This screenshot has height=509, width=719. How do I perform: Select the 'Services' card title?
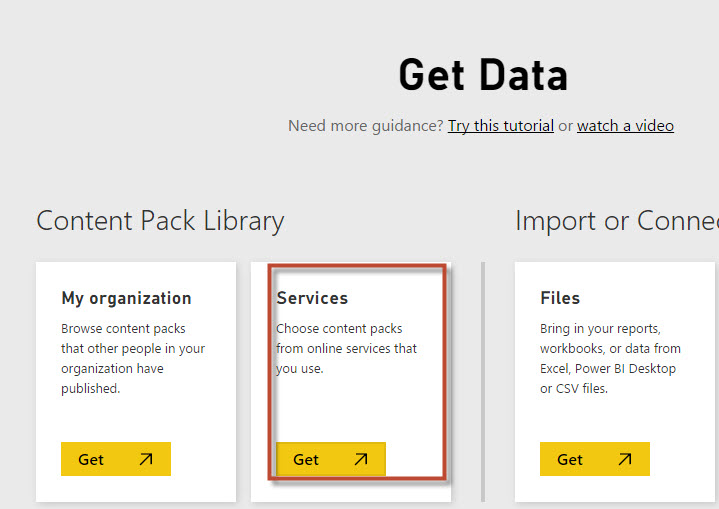click(312, 298)
